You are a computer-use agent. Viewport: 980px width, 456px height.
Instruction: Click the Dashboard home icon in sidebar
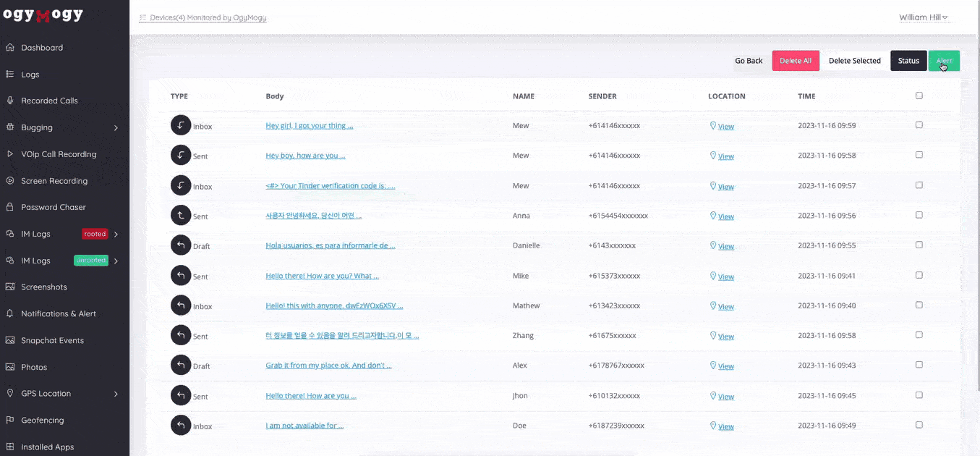[10, 48]
